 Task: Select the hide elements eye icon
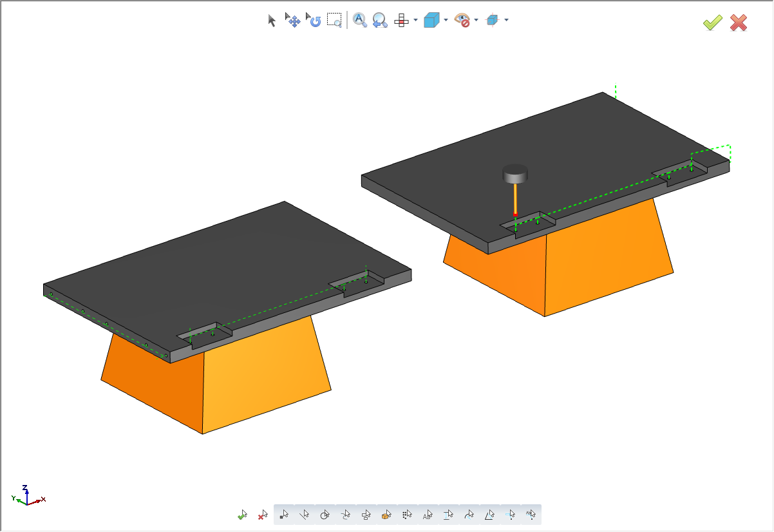463,20
